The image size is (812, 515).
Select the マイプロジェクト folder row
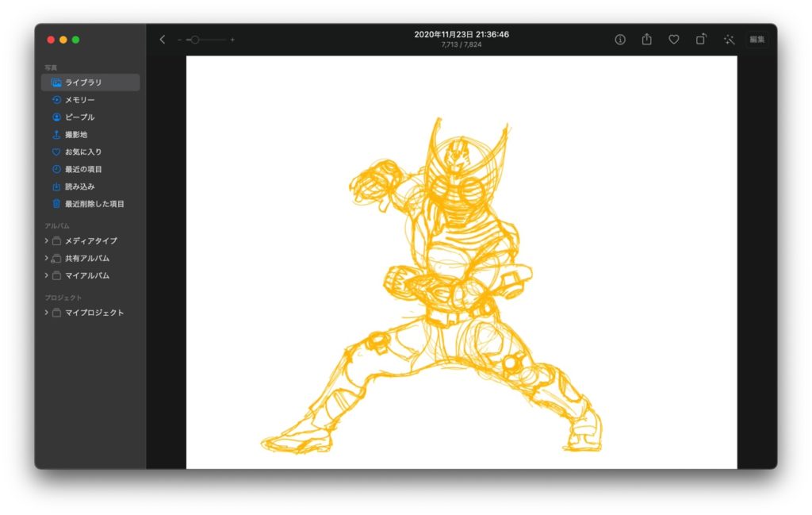coord(90,313)
